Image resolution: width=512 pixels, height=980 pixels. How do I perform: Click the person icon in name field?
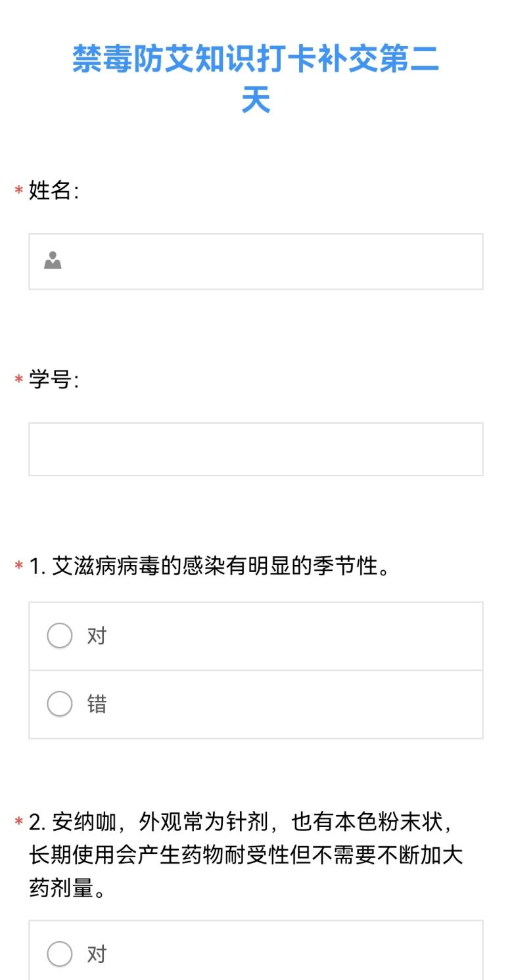[x=53, y=261]
